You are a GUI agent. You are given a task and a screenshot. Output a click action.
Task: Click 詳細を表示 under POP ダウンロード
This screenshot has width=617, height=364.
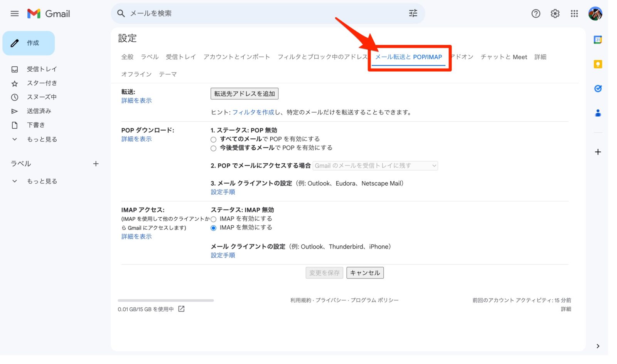(137, 139)
